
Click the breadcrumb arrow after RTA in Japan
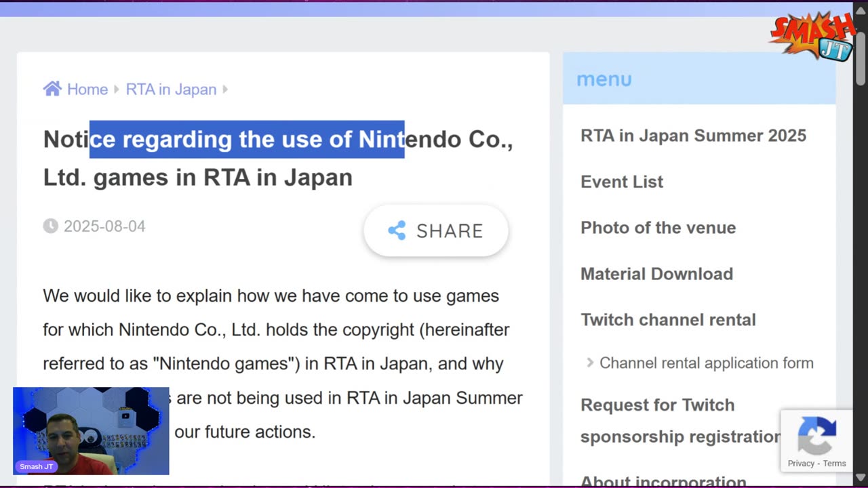(225, 89)
